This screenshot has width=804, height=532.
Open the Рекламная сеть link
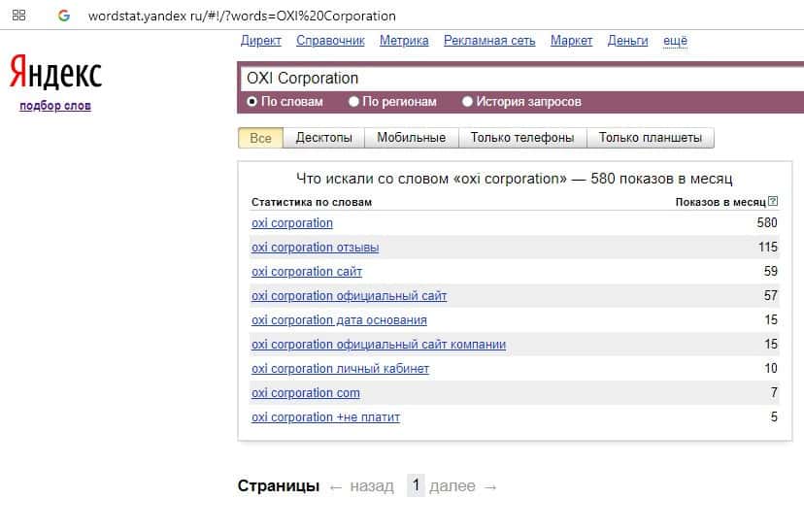489,41
